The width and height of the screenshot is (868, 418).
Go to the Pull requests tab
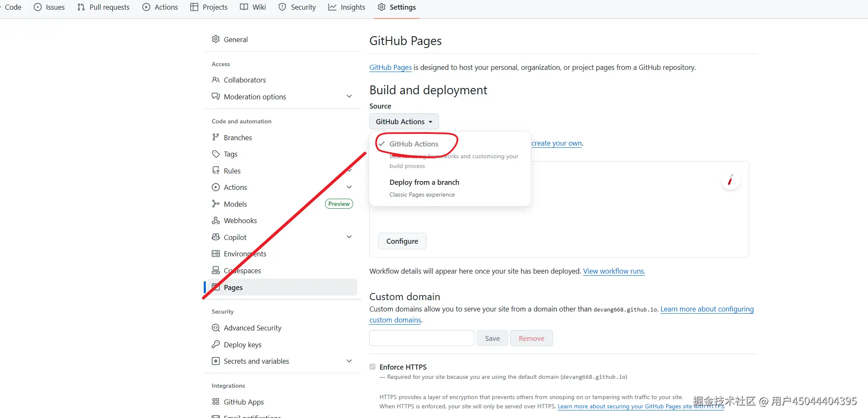click(x=104, y=7)
